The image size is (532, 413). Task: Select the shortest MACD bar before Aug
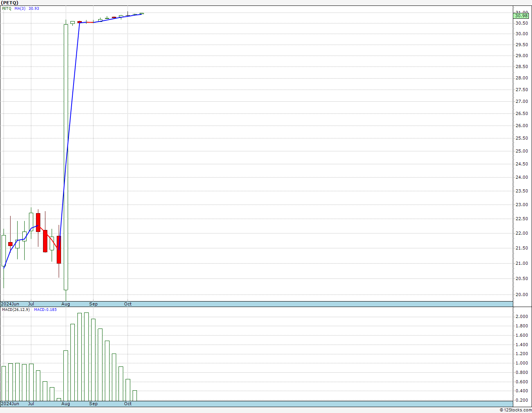click(59, 399)
